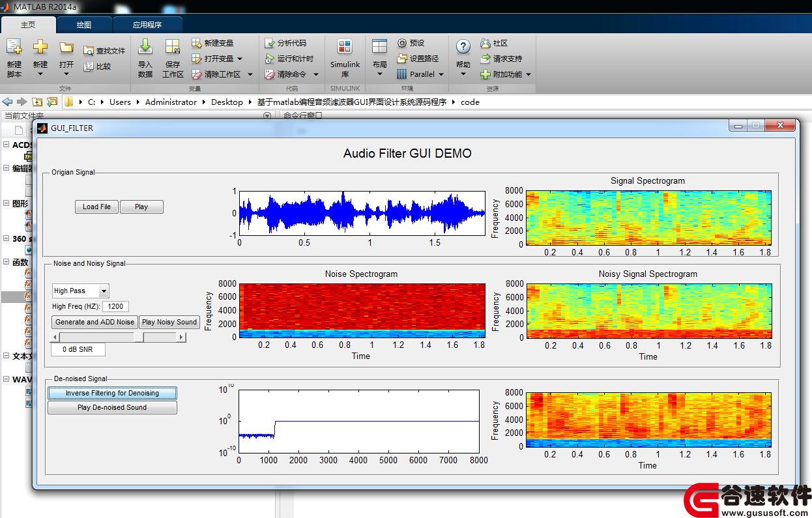The width and height of the screenshot is (812, 518).
Task: Switch to the 绘图 plots tab
Action: (84, 25)
